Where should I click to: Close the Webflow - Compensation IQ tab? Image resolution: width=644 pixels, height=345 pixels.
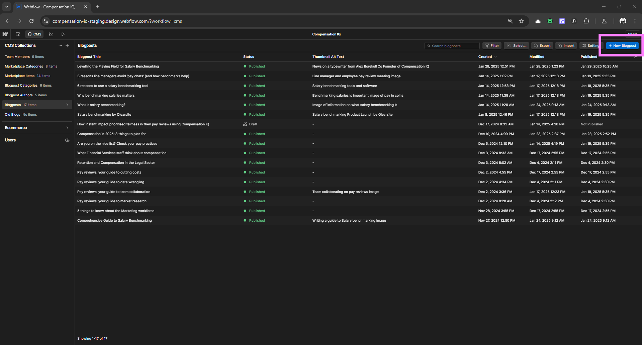[x=86, y=7]
